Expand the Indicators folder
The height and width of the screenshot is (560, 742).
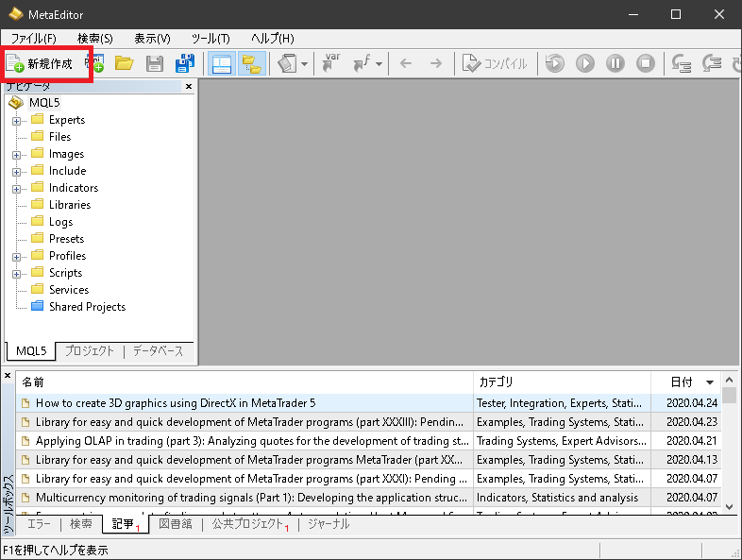(17, 190)
